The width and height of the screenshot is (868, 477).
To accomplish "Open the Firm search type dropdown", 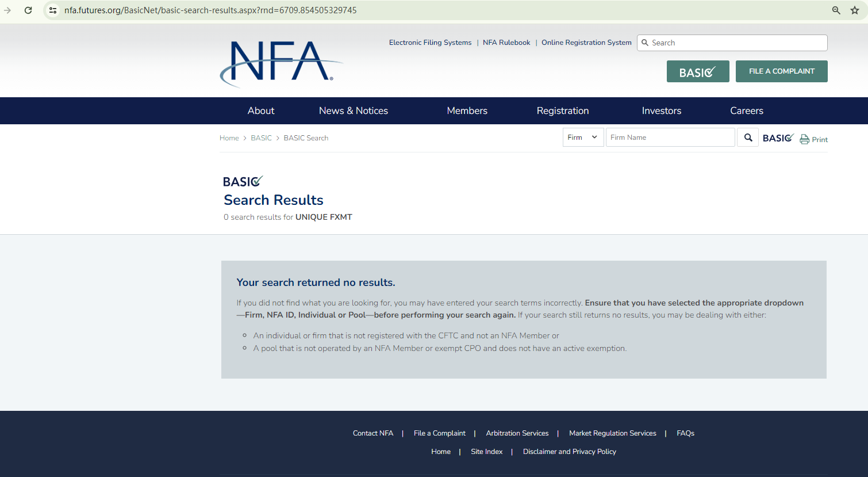I will (583, 138).
